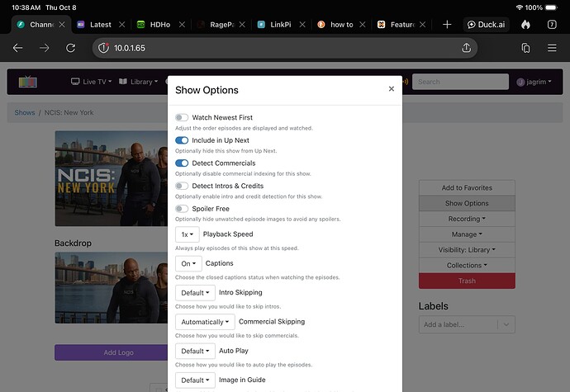Open the tab count switcher icon
The image size is (570, 392).
pos(552,24)
